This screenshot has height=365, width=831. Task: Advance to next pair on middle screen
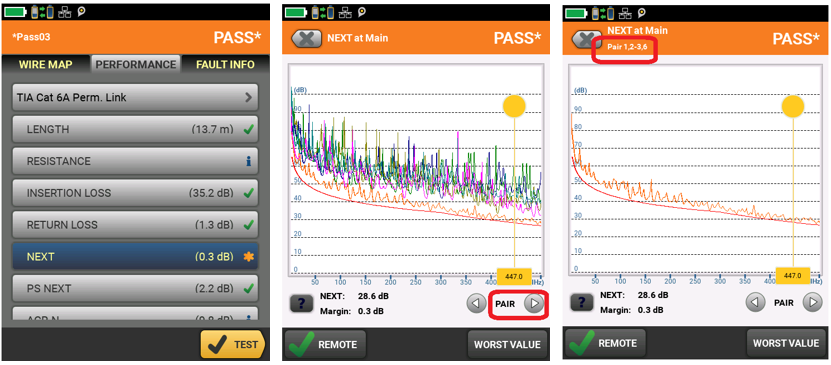tap(534, 304)
